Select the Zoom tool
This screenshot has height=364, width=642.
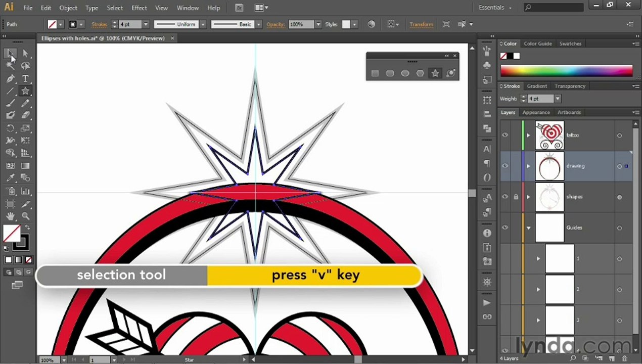[25, 216]
